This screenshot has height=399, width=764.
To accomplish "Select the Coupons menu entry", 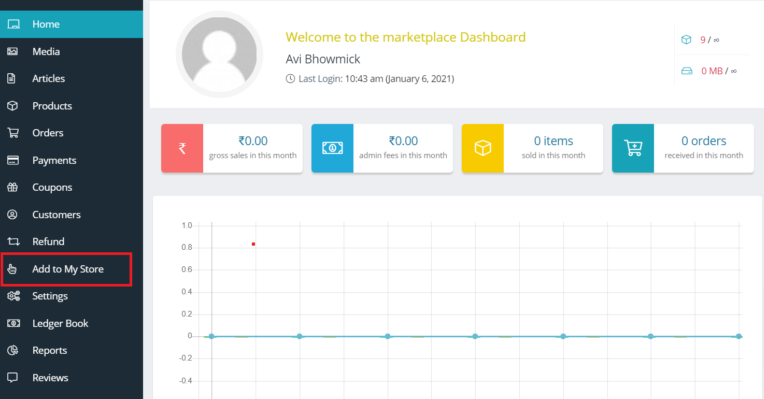I will pyautogui.click(x=72, y=187).
